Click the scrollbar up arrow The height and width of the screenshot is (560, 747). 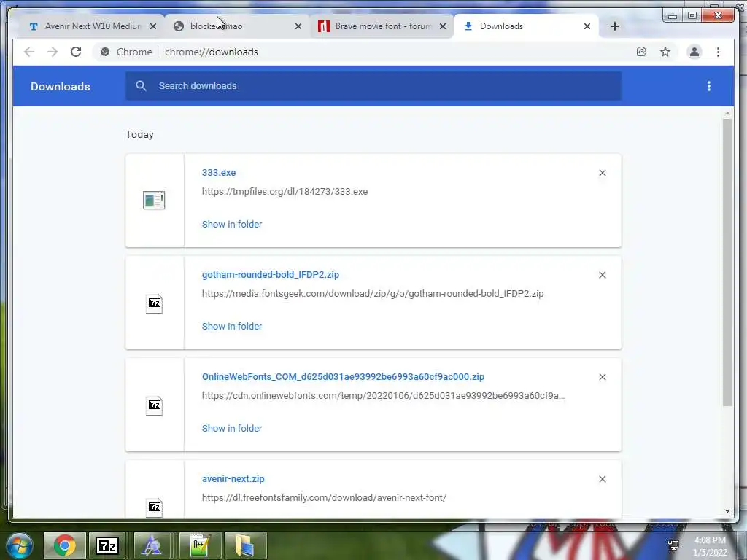[727, 113]
